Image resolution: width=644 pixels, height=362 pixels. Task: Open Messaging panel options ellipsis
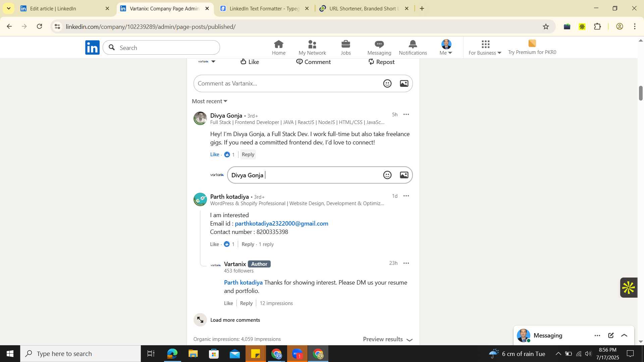597,336
